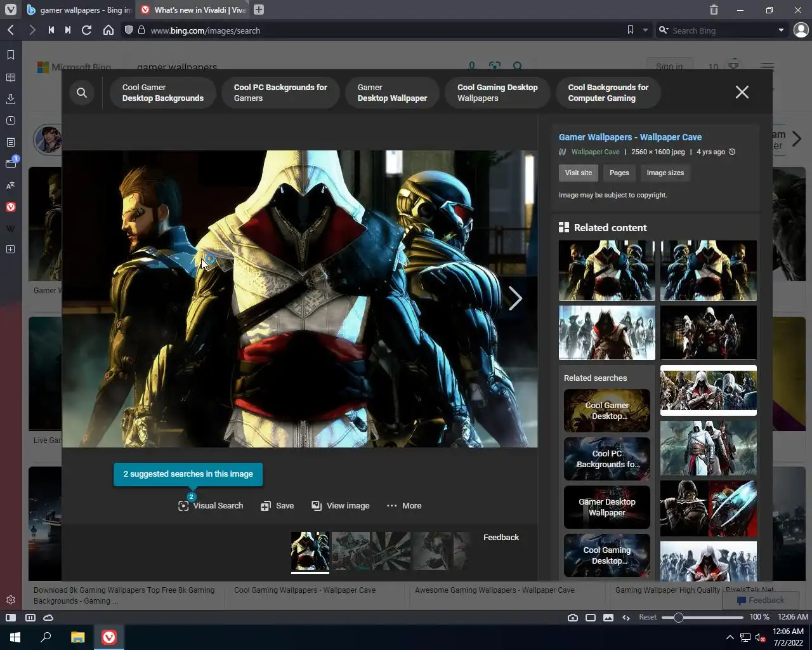812x650 pixels.
Task: Show next image with right arrow
Action: pos(515,298)
